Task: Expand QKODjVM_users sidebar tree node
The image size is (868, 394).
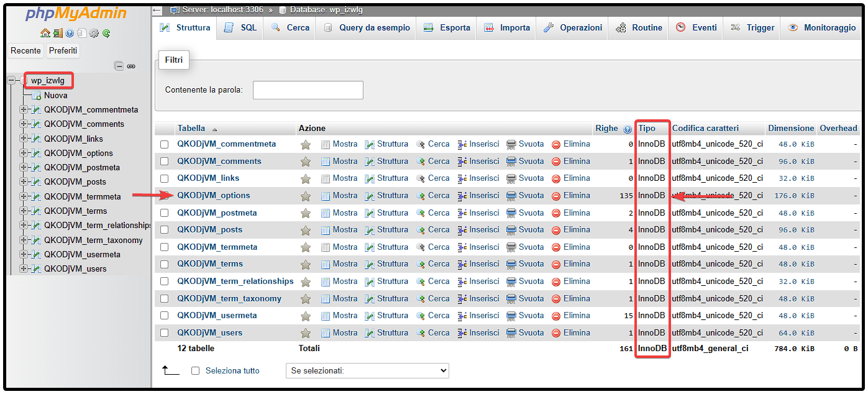Action: point(24,269)
